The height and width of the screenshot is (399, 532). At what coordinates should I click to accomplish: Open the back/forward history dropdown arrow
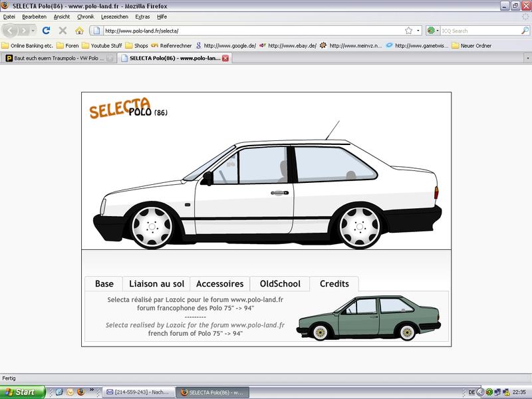[33, 31]
